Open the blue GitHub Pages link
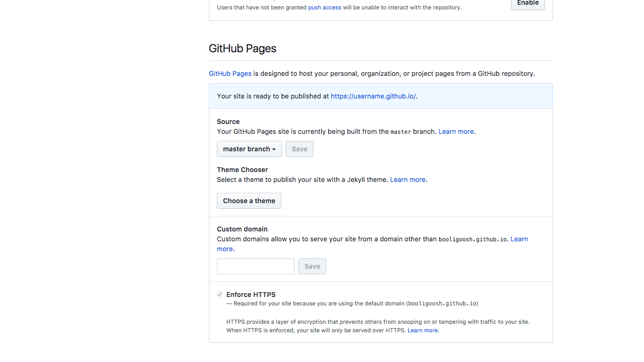The width and height of the screenshot is (644, 362). point(230,74)
